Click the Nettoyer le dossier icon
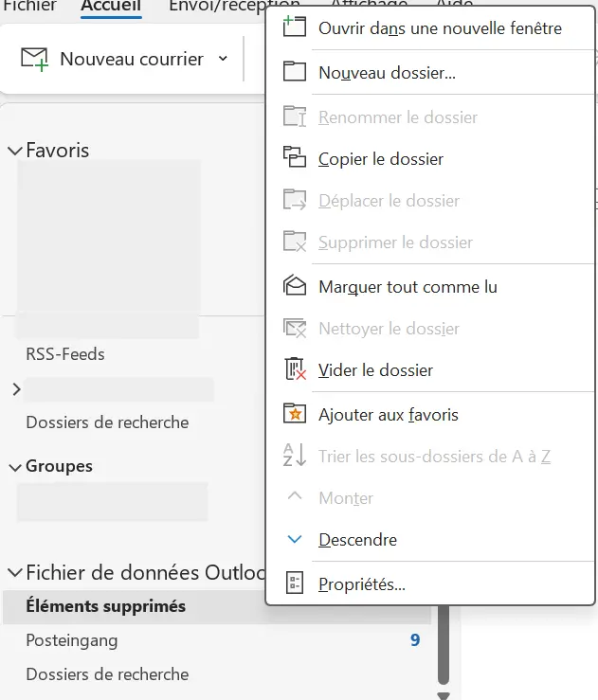Screen dimensions: 598x700 [295, 328]
